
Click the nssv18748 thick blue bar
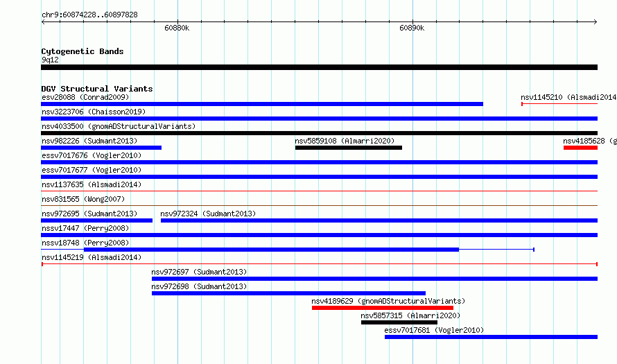click(x=272, y=250)
